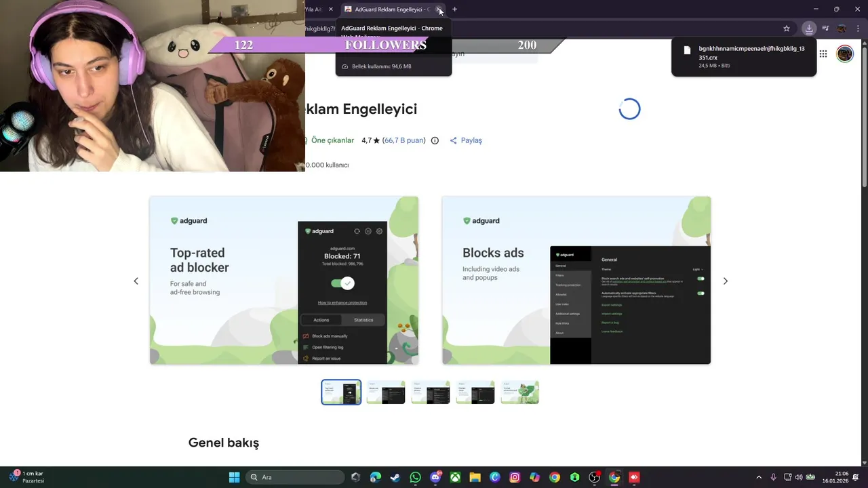Show rating info icon next to puan
Screen dimensions: 868x488
[x=435, y=140]
